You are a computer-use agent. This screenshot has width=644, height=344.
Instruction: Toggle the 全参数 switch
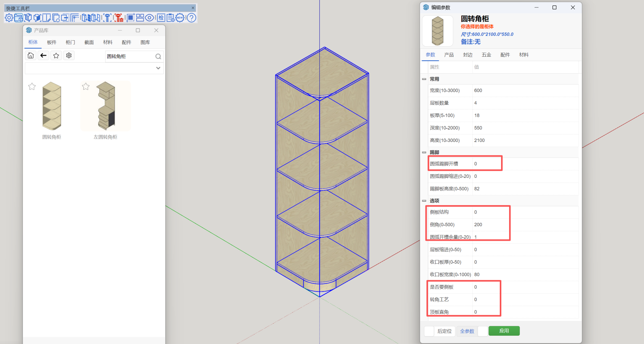pyautogui.click(x=482, y=331)
